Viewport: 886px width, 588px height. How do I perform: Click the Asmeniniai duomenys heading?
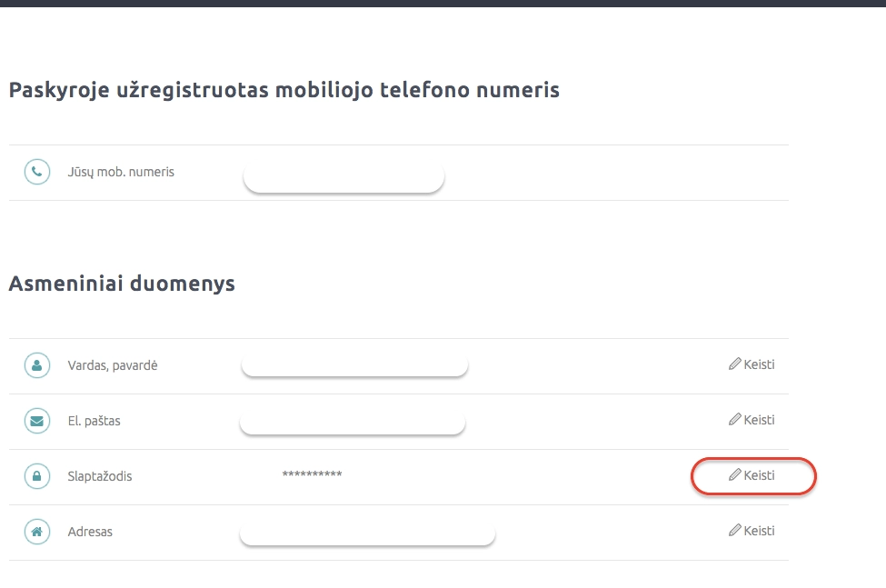122,284
